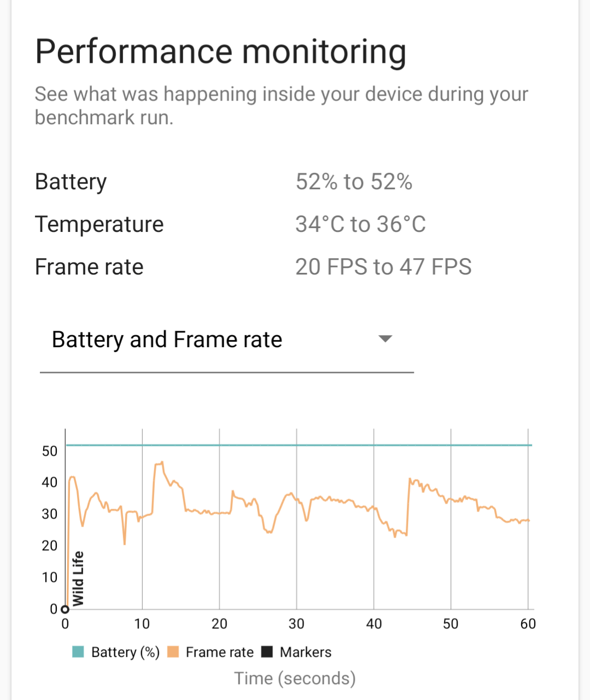Screen dimensions: 590x700
Task: Click the Battery label in the stats list
Action: pyautogui.click(x=71, y=181)
